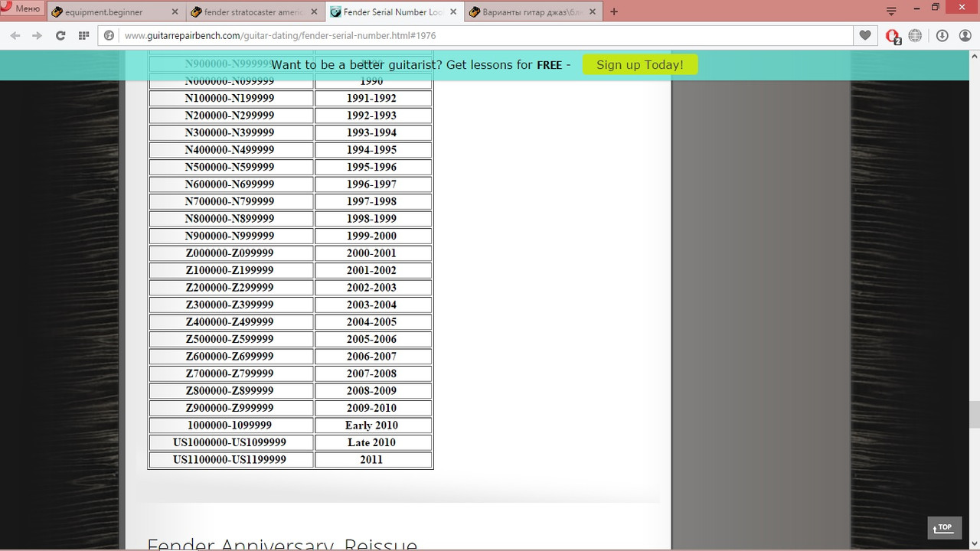This screenshot has width=980, height=551.
Task: Add page to bookmarks heart icon
Action: (x=865, y=35)
